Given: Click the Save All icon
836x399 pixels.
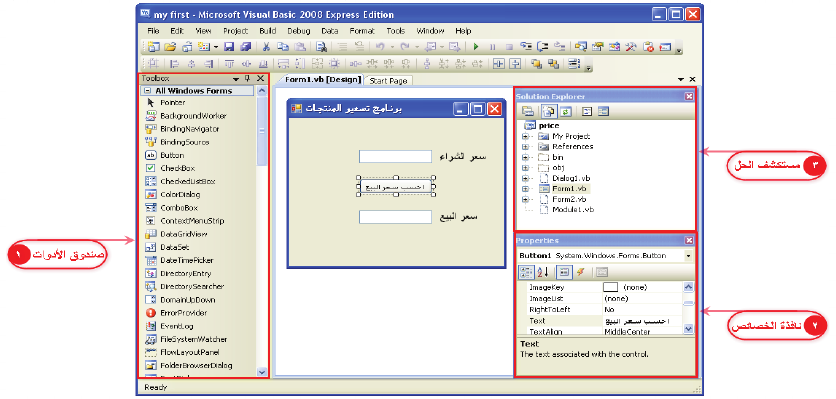Looking at the screenshot, I should pyautogui.click(x=246, y=47).
